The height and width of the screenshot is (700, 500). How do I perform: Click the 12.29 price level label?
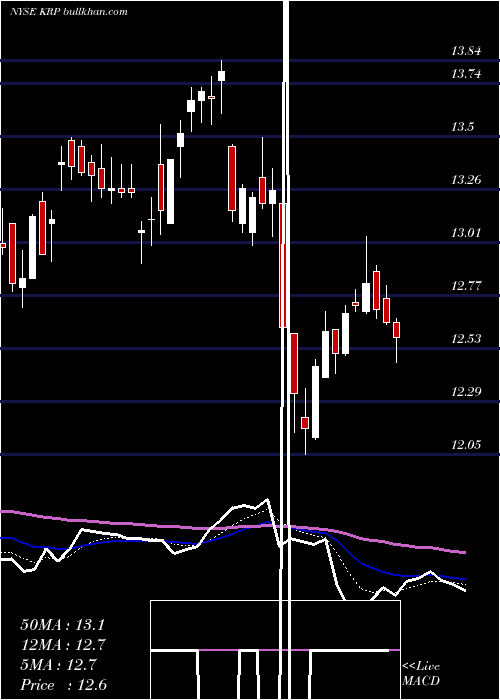pos(466,392)
